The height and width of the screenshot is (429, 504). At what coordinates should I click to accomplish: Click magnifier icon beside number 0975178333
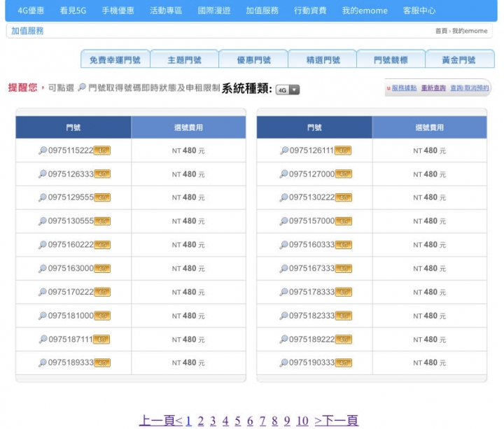pyautogui.click(x=283, y=292)
